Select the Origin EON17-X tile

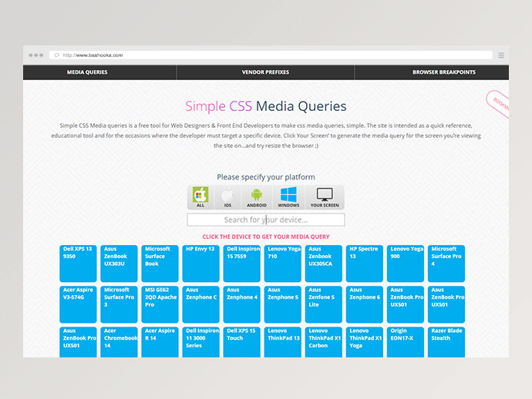[x=406, y=342]
